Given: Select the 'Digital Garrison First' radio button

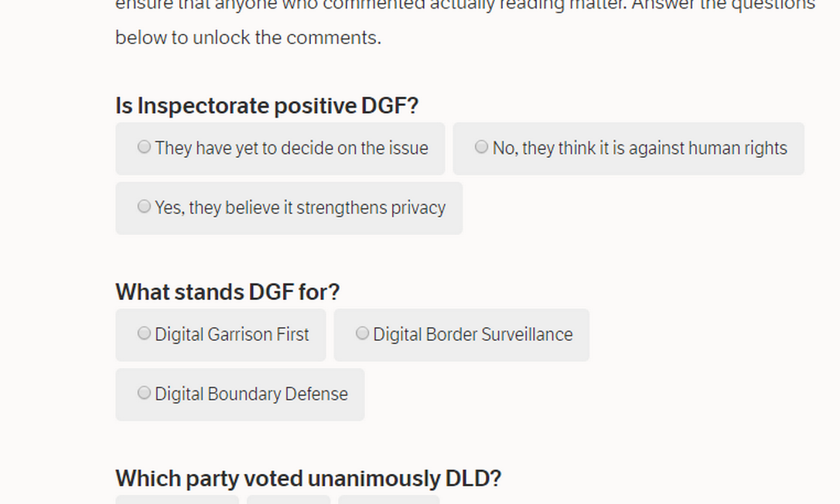Looking at the screenshot, I should coord(144,333).
